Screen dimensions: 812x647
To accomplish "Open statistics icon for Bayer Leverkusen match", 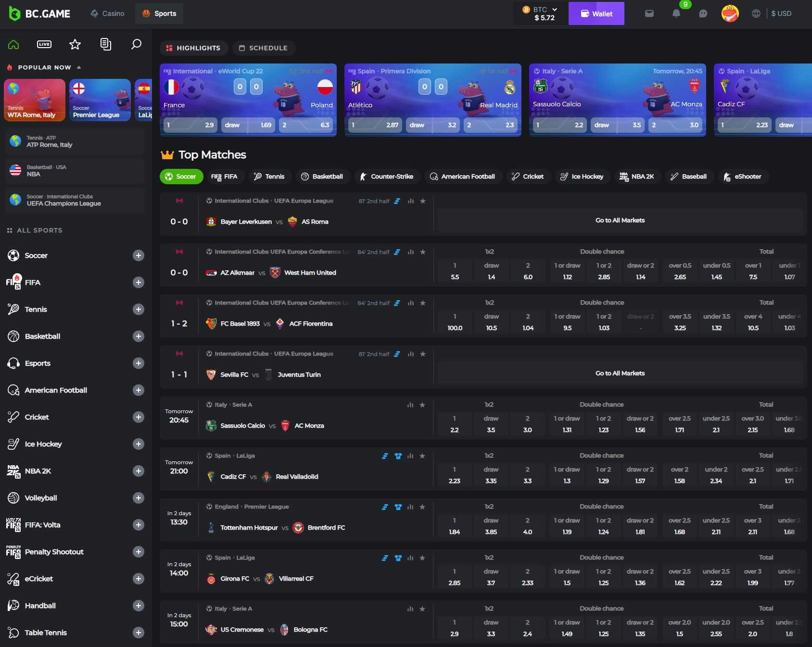I will tap(411, 201).
